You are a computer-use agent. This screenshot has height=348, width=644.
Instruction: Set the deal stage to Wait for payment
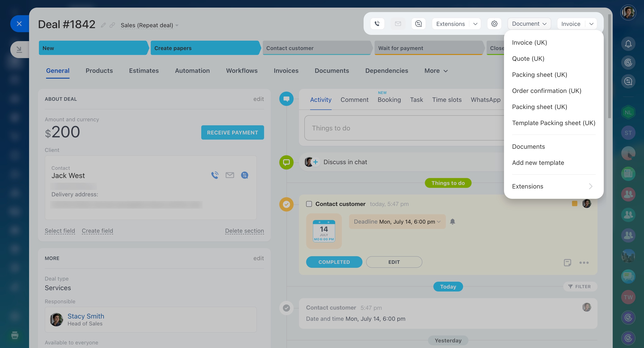coord(429,48)
